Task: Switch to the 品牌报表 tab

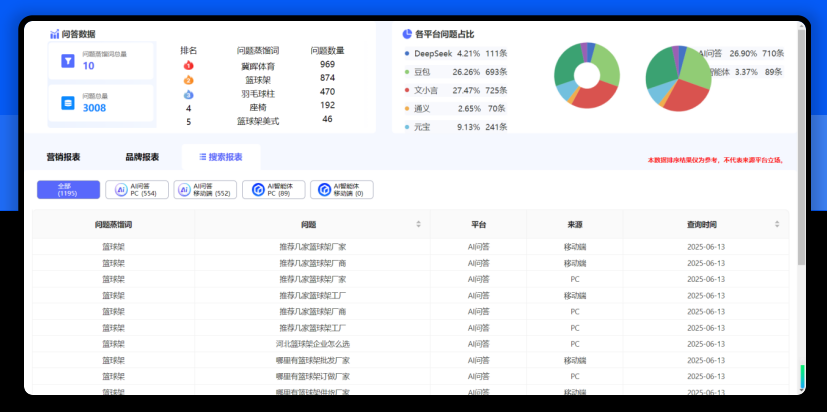Action: (x=142, y=157)
